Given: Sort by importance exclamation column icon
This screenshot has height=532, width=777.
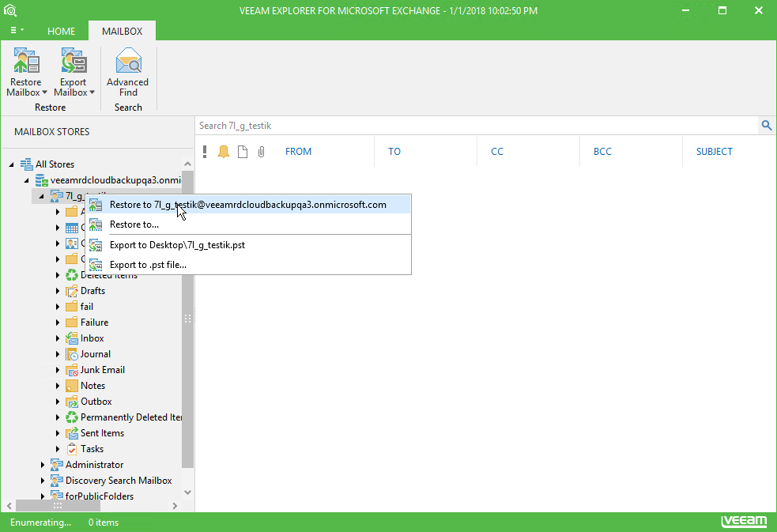Looking at the screenshot, I should tap(205, 152).
